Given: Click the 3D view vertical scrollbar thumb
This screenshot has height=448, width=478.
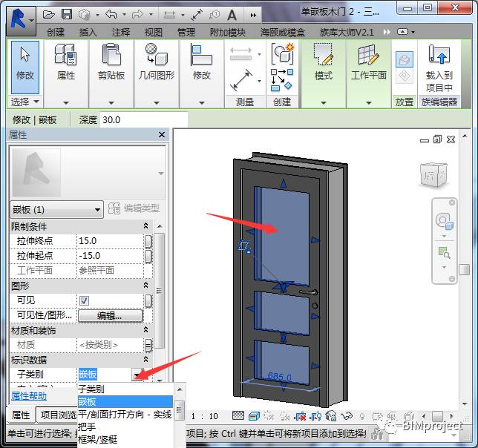Looking at the screenshot, I should pyautogui.click(x=465, y=269).
